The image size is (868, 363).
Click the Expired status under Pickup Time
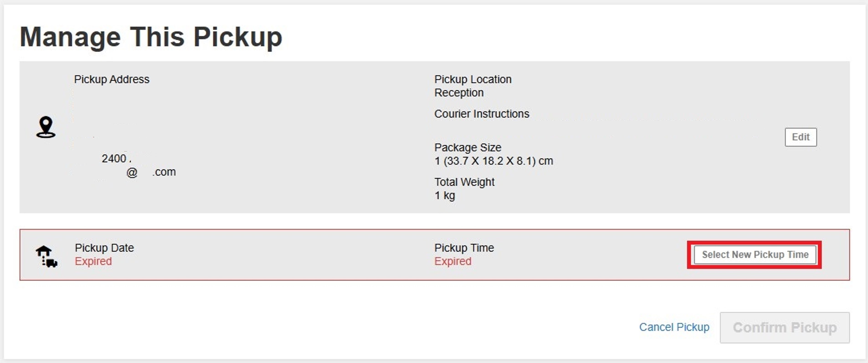tap(453, 261)
